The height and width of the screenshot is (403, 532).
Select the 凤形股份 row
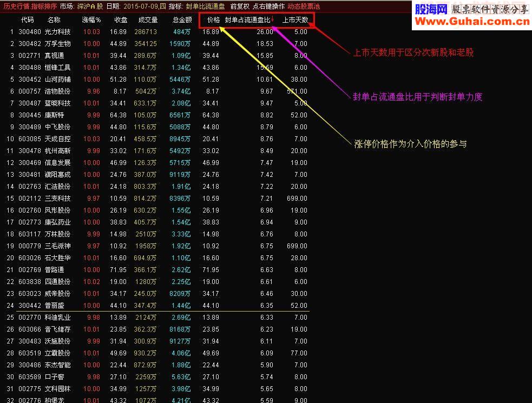(x=158, y=210)
